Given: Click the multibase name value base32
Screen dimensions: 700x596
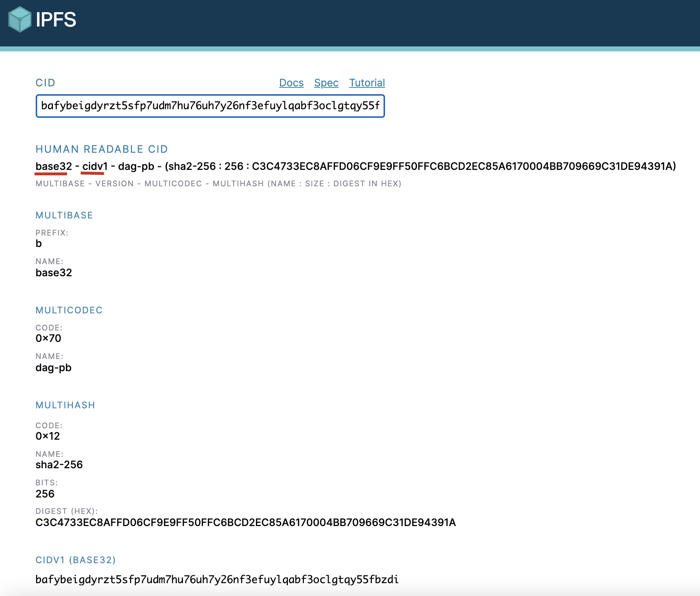Looking at the screenshot, I should [54, 273].
